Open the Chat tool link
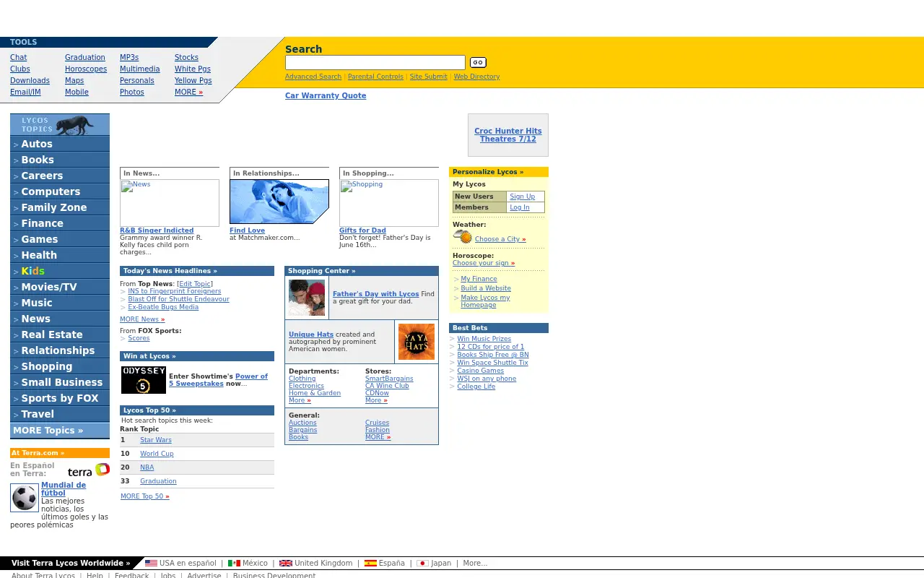The width and height of the screenshot is (924, 578). 19,58
